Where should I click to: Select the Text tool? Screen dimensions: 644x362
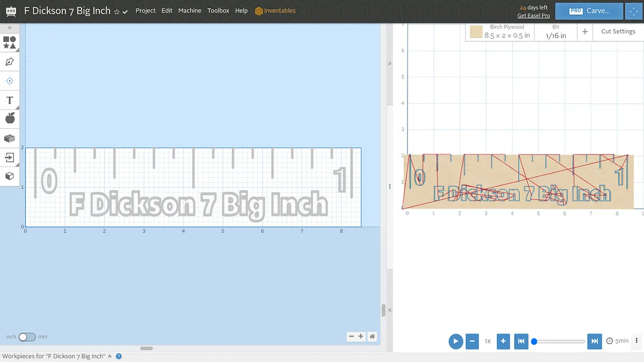tap(10, 100)
